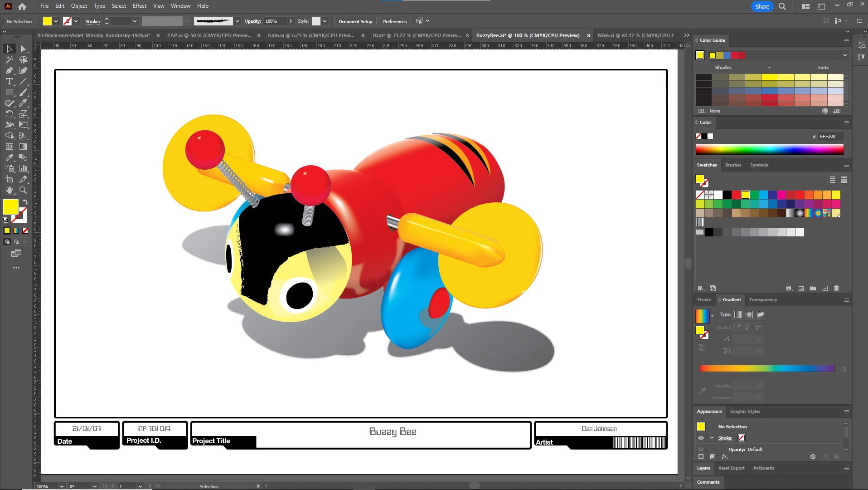Screen dimensions: 868x490
Task: Select the Mesh tool
Action: (9, 147)
